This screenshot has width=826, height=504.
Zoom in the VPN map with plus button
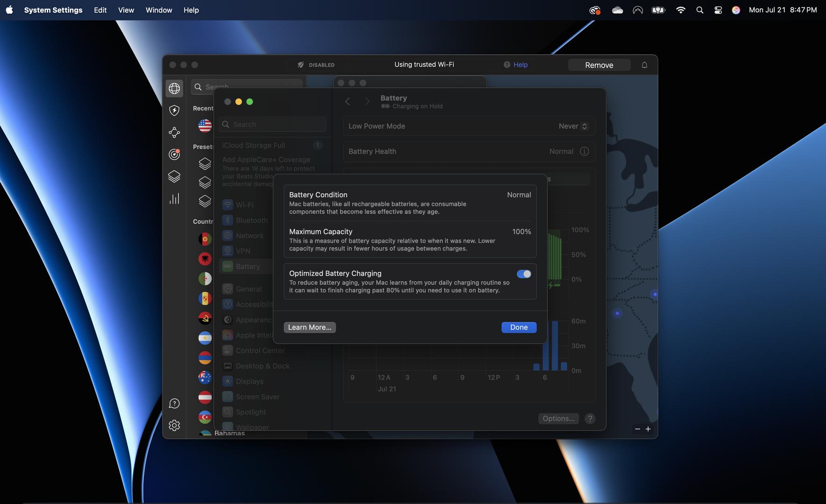point(648,429)
